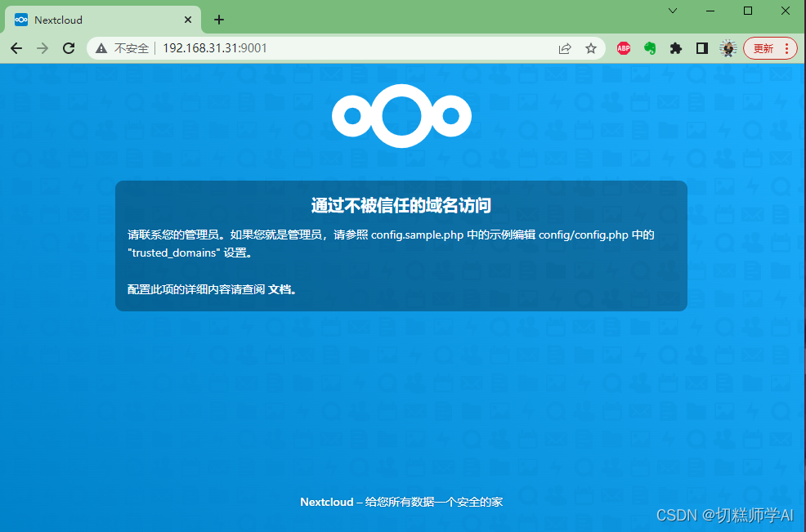Click the Nextcloud footer link
The image size is (806, 532).
pyautogui.click(x=327, y=503)
